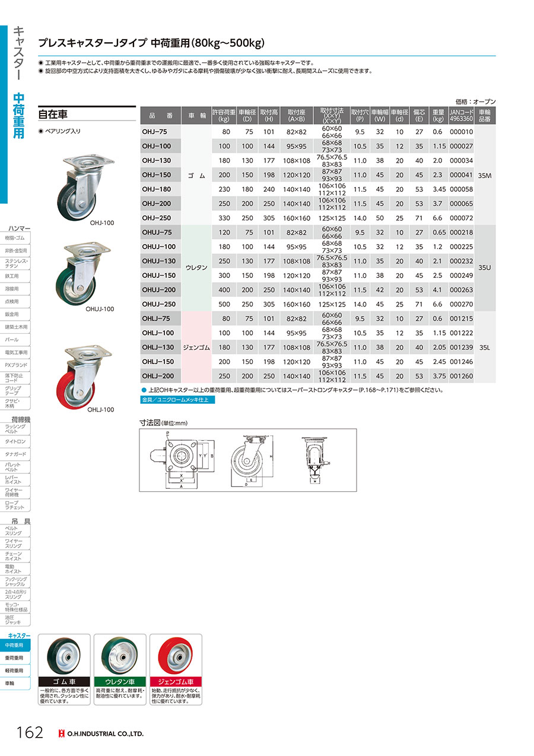Open the 油圧ジャッキ side tab
This screenshot has width=534, height=756.
coord(15,619)
